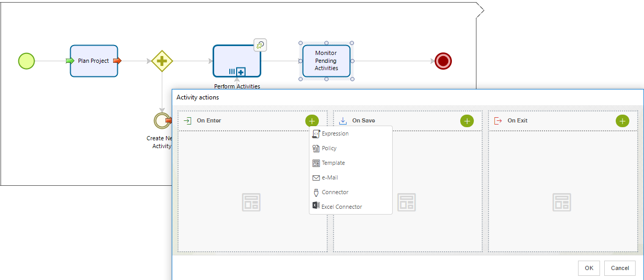Click the green start event circle
Screen dimensions: 644x280
(x=26, y=61)
